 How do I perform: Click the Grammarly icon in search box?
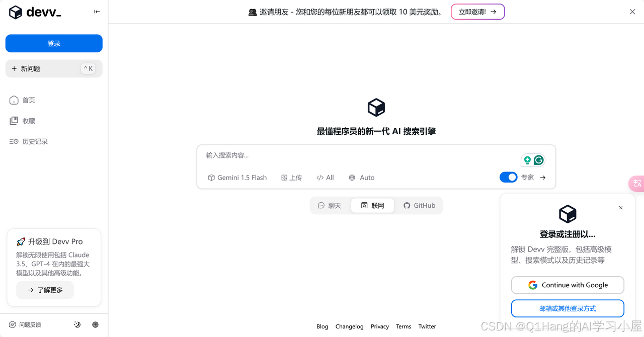[539, 160]
